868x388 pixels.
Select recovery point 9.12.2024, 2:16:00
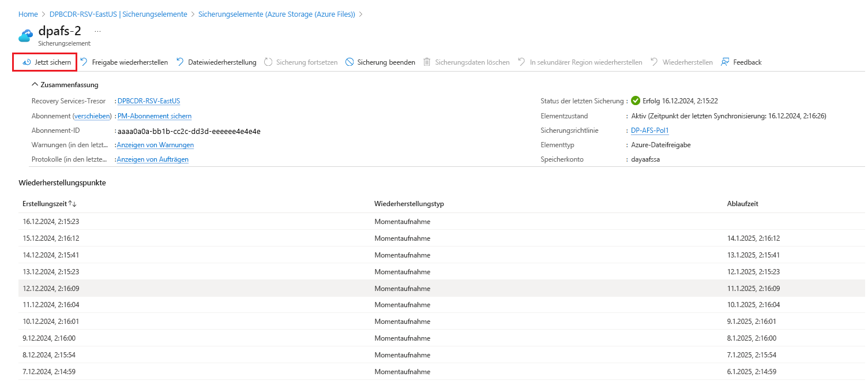point(442,338)
